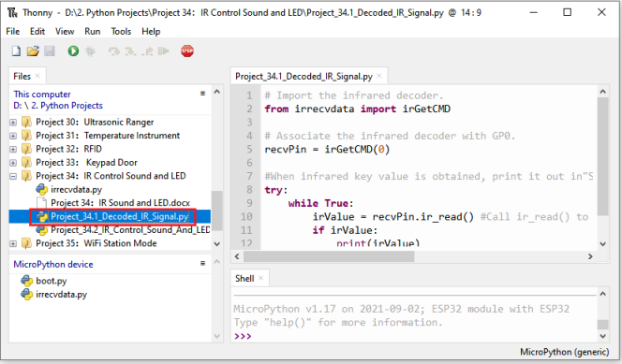The image size is (622, 364).
Task: Click Shell scroll down arrow
Action: [x=603, y=336]
